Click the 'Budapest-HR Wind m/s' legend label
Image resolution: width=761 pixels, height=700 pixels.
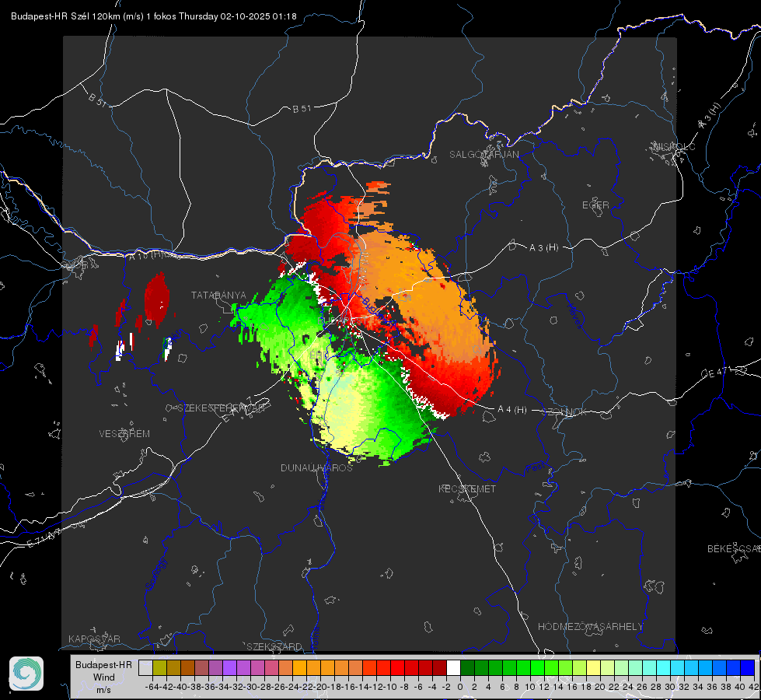(104, 677)
